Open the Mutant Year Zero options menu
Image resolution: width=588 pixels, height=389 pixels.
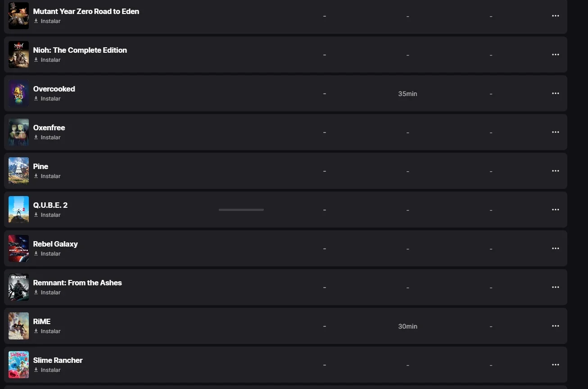(556, 16)
